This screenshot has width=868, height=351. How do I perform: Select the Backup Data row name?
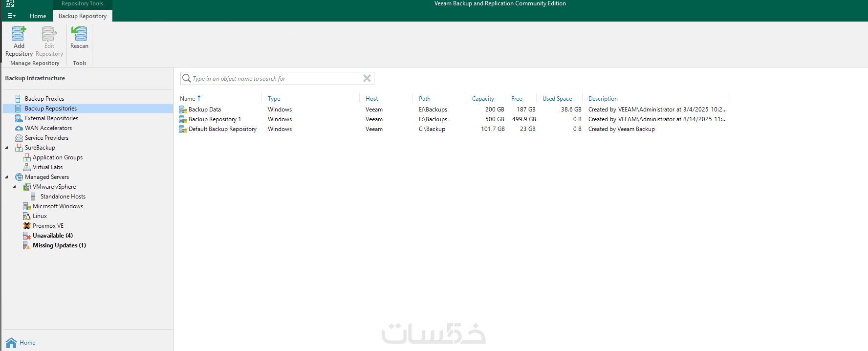click(x=205, y=110)
